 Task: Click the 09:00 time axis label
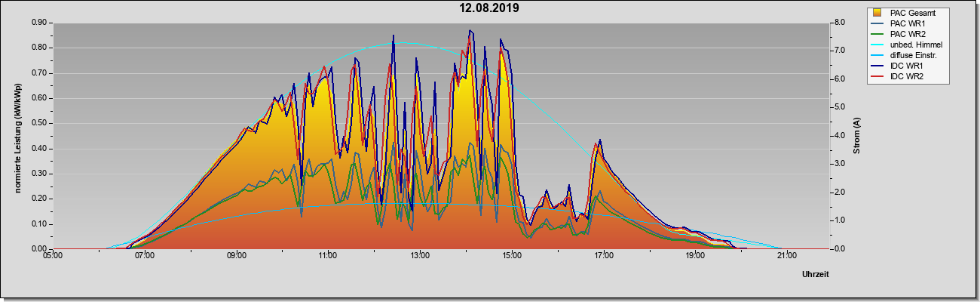tap(236, 255)
